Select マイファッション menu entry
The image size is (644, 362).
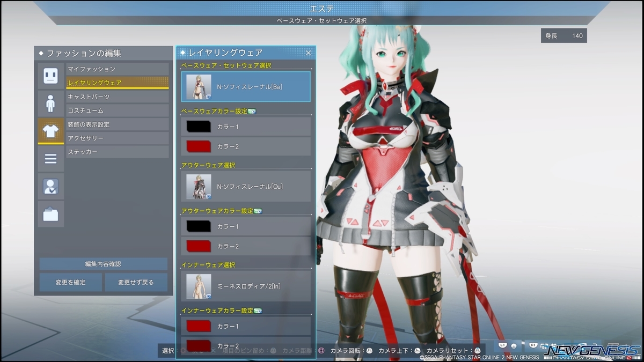(118, 69)
